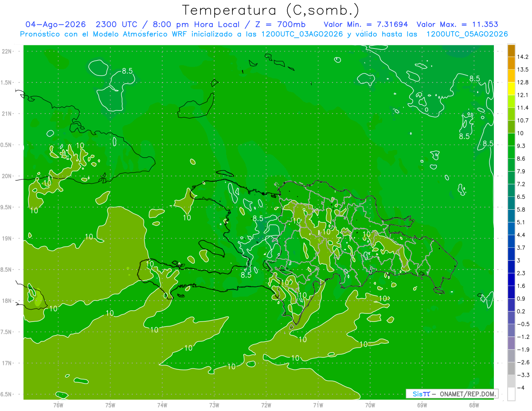Pick the yellow swatch between 12.8 and 12.1
Screen dimensions: 532x411
[511, 89]
